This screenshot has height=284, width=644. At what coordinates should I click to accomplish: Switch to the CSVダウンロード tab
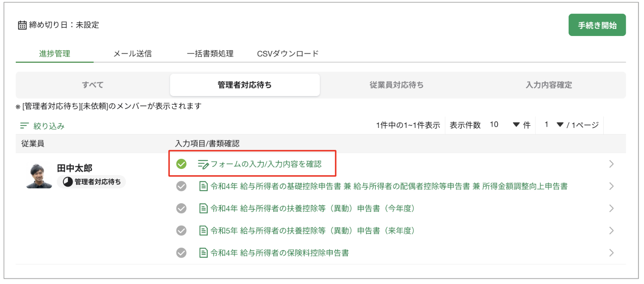(x=288, y=53)
